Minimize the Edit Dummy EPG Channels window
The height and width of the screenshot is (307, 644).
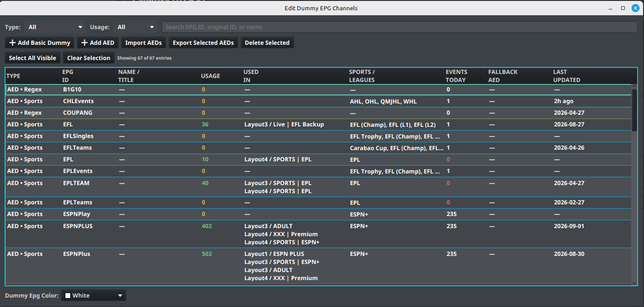tap(610, 8)
